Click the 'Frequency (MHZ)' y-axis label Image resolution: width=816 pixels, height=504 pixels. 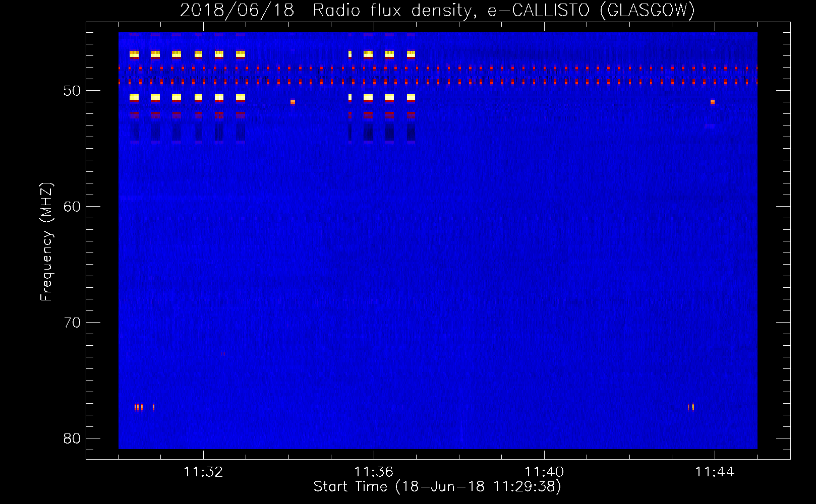[x=46, y=242]
